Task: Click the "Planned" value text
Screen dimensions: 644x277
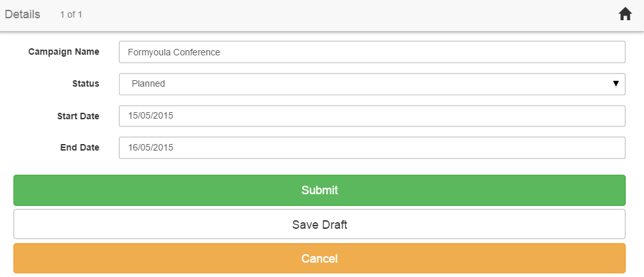Action: click(148, 84)
